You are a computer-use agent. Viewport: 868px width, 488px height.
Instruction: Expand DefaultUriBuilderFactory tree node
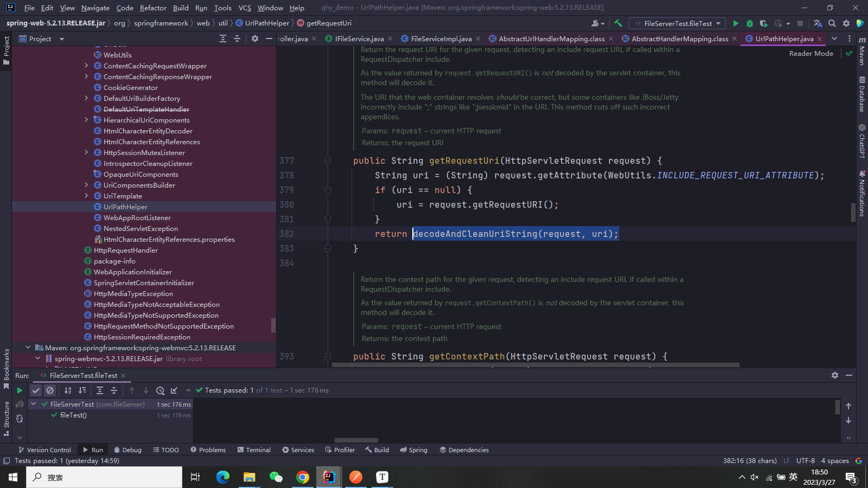point(86,98)
